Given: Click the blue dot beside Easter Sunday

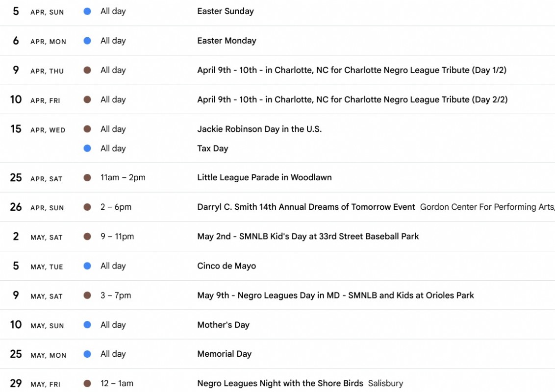Looking at the screenshot, I should [87, 11].
